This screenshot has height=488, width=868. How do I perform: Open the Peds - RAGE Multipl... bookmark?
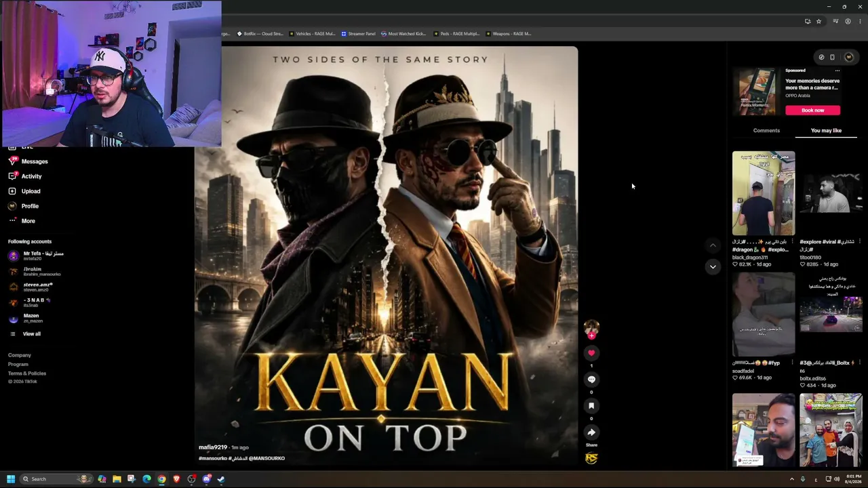click(456, 33)
